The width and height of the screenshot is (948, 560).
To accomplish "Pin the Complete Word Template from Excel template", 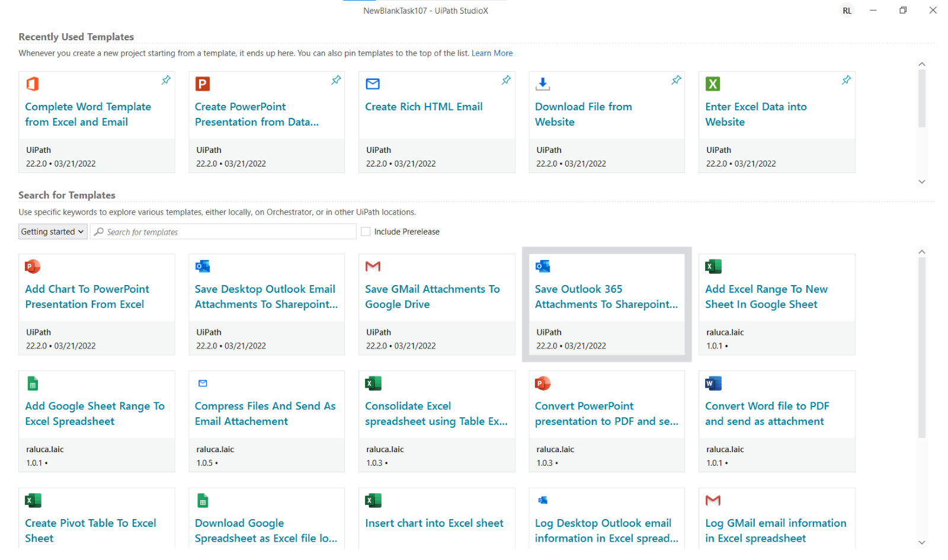I will tap(166, 80).
